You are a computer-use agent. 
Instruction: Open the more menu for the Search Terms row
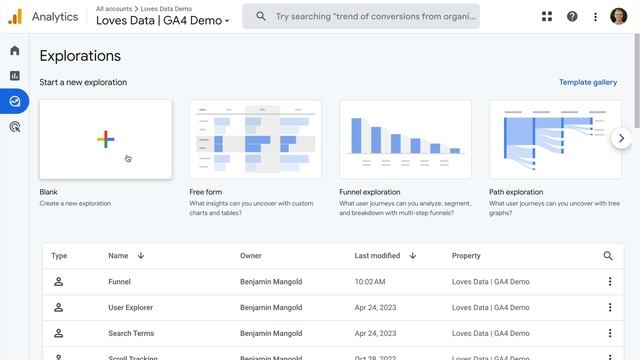coord(610,333)
